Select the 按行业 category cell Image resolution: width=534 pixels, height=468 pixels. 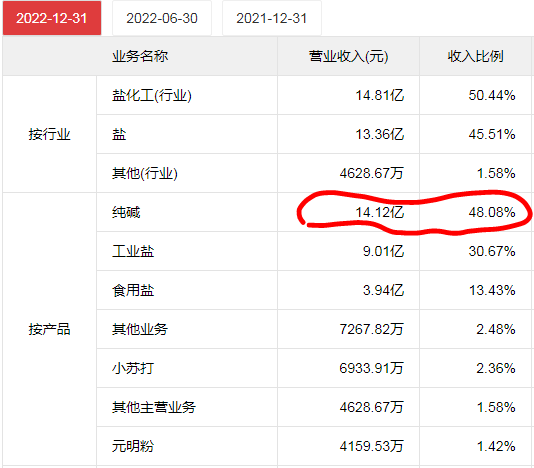click(x=49, y=134)
